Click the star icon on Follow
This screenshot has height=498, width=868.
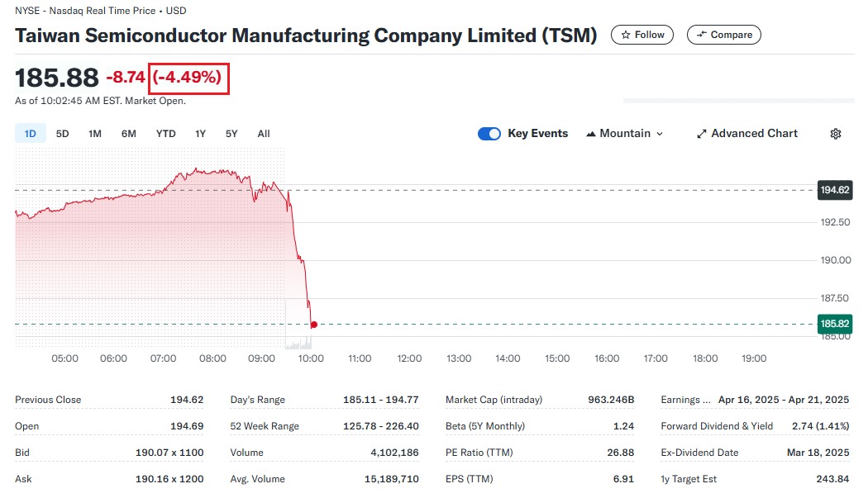[x=626, y=35]
